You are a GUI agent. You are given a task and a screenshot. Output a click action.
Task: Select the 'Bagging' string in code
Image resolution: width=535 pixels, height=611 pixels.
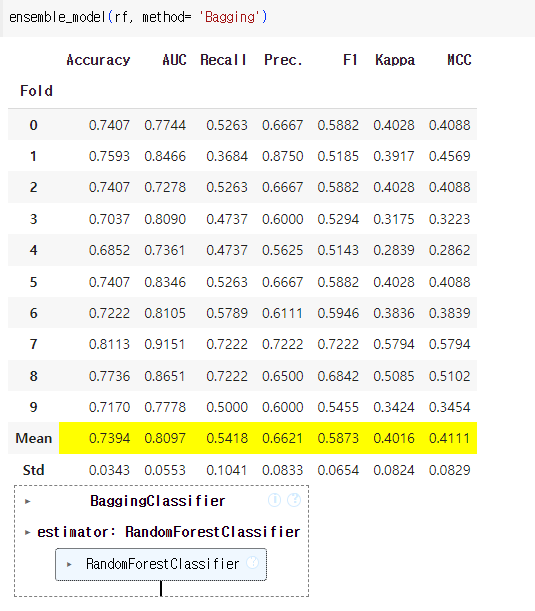[228, 17]
